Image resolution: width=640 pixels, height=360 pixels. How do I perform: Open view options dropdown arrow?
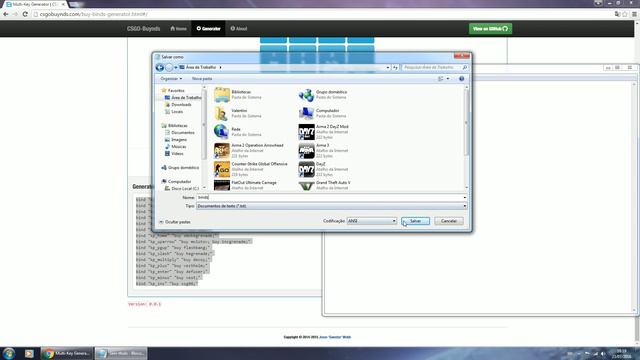(448, 79)
